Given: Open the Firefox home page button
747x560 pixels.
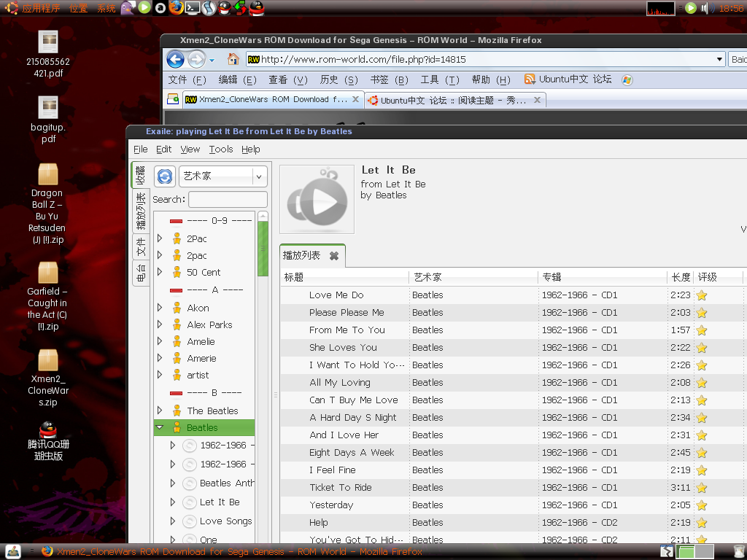Looking at the screenshot, I should 233,60.
